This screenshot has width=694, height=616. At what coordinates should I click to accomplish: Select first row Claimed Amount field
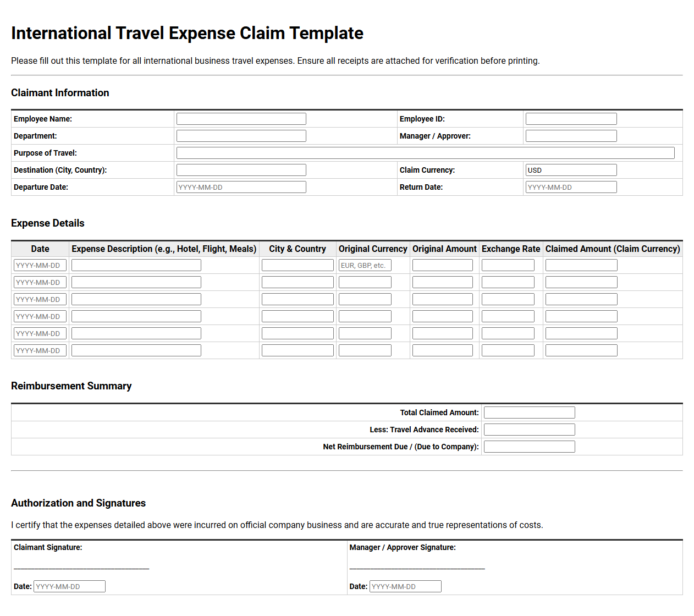[581, 265]
